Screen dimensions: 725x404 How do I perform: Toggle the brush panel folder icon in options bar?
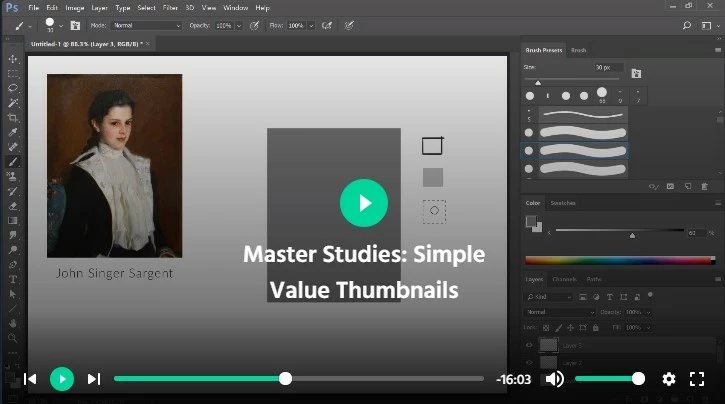[75, 25]
